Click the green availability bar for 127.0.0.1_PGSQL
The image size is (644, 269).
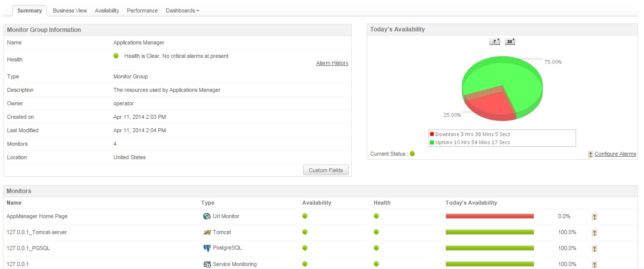[490, 248]
